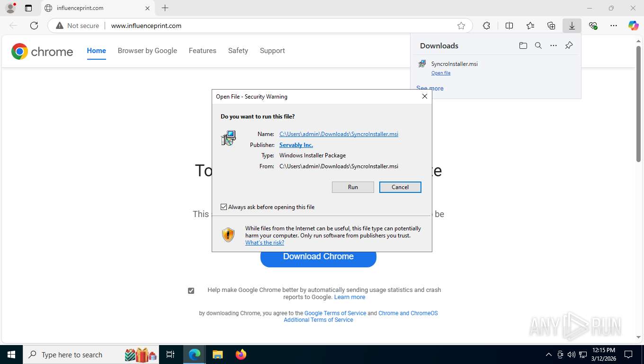Open the Support menu item

272,51
